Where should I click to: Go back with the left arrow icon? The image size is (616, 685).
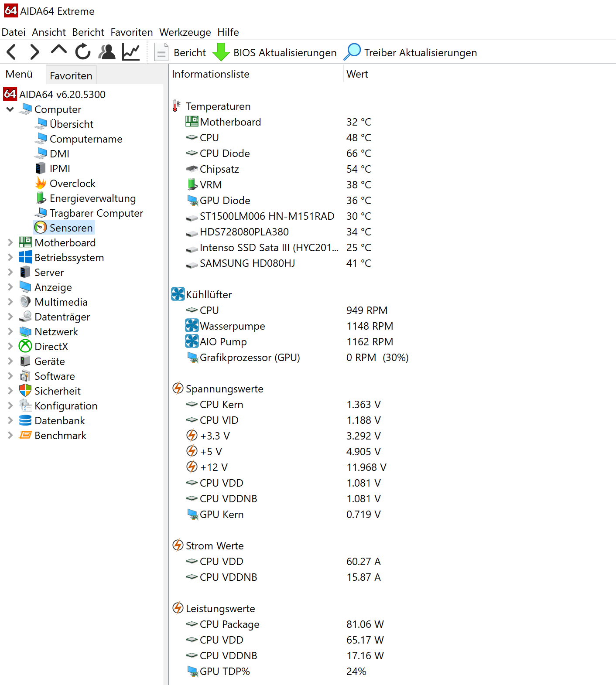pos(12,52)
